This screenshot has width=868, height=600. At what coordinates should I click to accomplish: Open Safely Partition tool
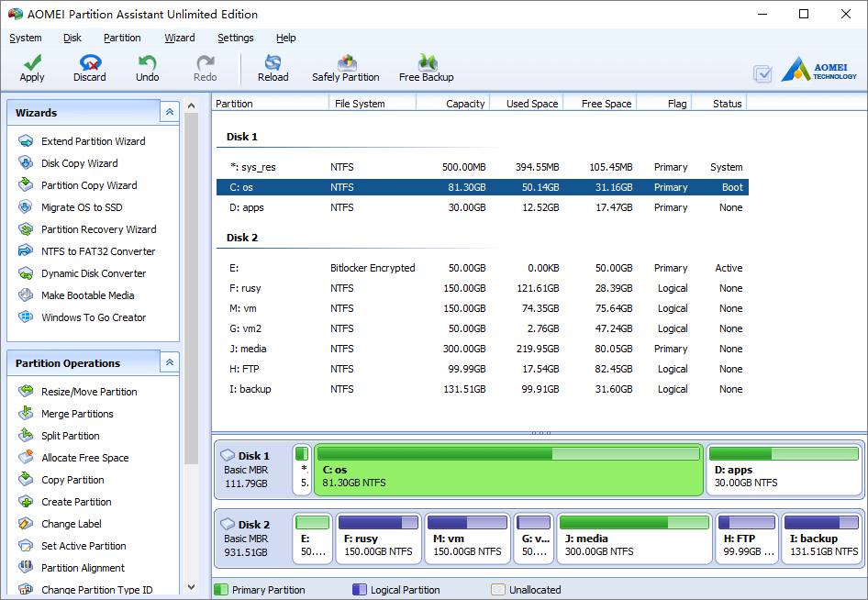[x=346, y=69]
